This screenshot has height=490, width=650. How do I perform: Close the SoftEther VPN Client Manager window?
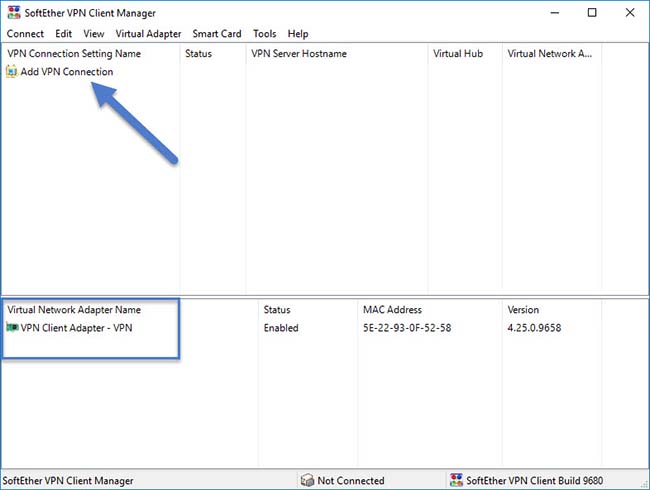pos(630,13)
